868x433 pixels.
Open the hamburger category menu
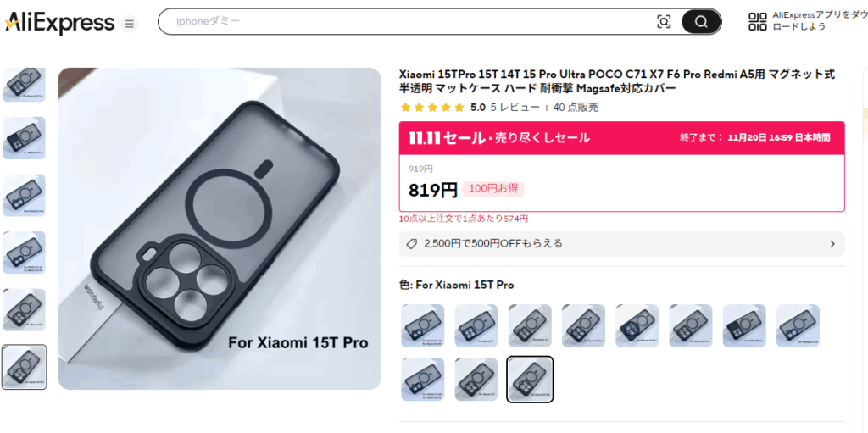point(130,23)
